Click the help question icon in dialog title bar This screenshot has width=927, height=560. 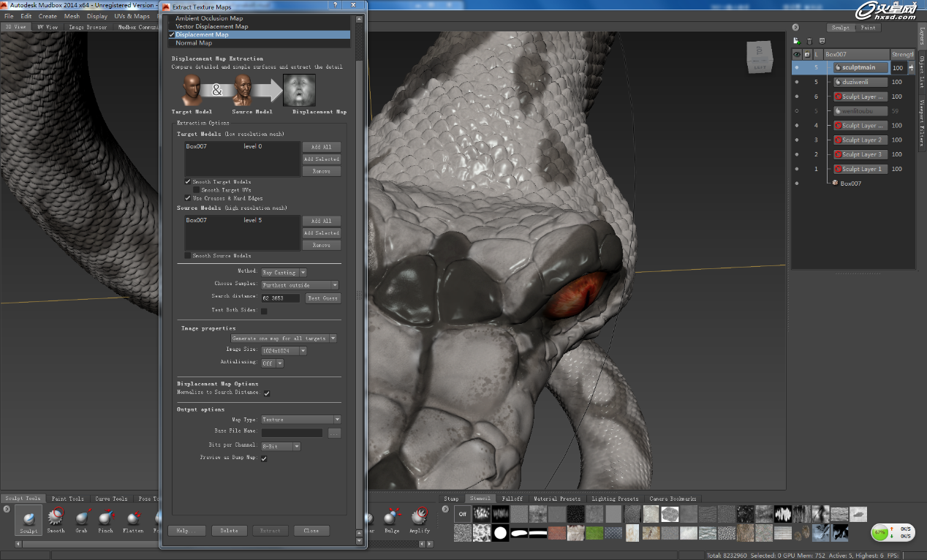pyautogui.click(x=336, y=6)
